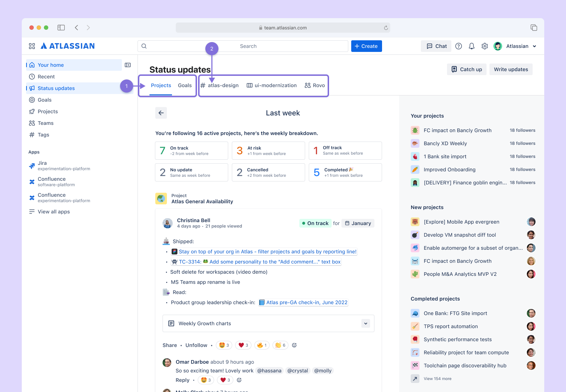The height and width of the screenshot is (392, 566).
Task: Collapse the left sidebar
Action: point(127,65)
